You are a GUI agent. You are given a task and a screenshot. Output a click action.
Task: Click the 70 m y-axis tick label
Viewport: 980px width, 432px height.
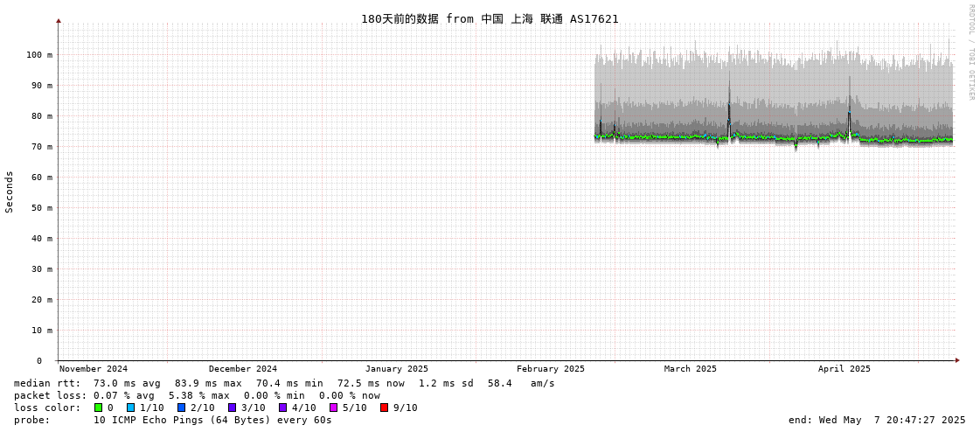42,147
